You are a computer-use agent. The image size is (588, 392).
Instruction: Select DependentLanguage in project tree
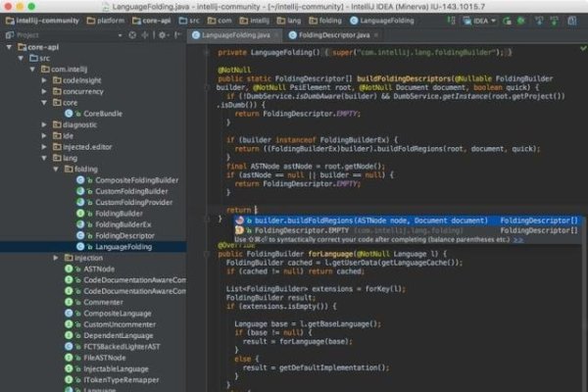(119, 335)
